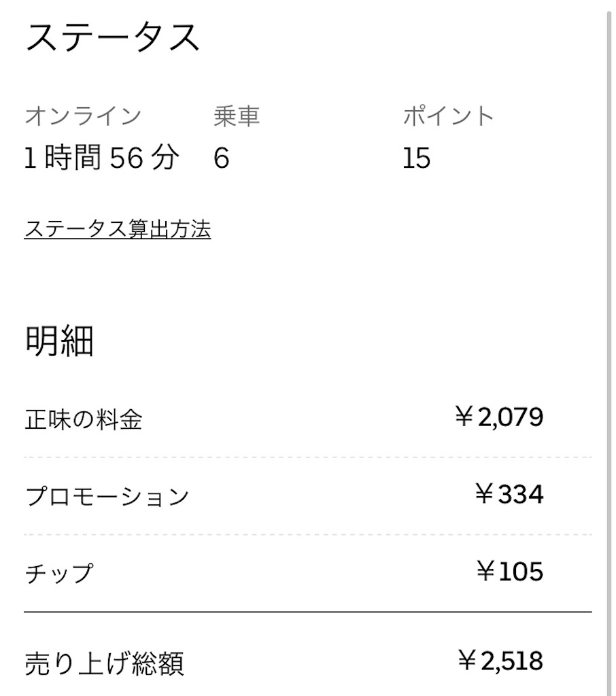Viewport: 616px width, 696px height.
Task: Select the 1時間56分 online time value
Action: point(102,158)
